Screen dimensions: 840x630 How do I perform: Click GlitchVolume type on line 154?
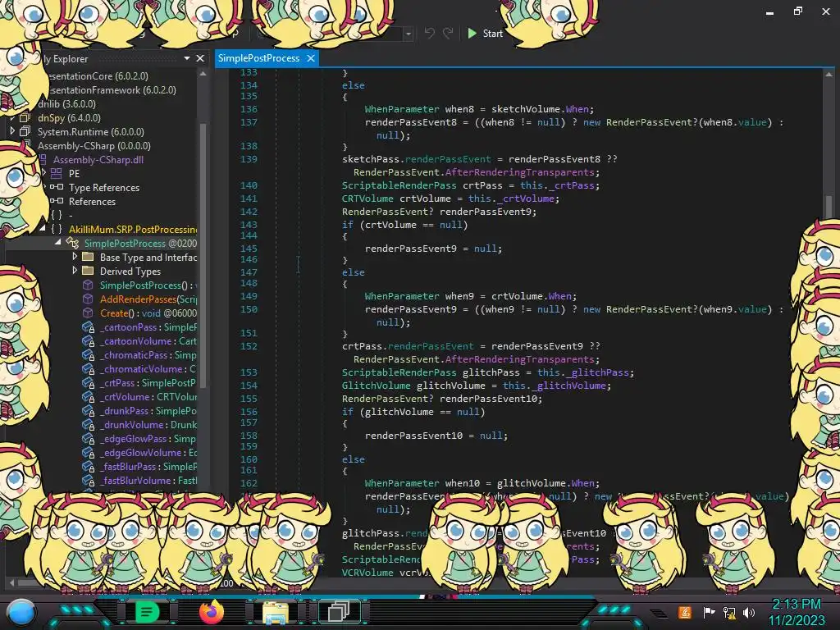[x=376, y=386]
